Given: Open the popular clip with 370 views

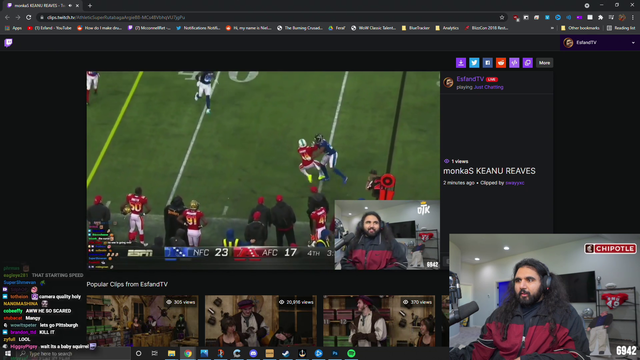Looking at the screenshot, I should click(x=379, y=321).
